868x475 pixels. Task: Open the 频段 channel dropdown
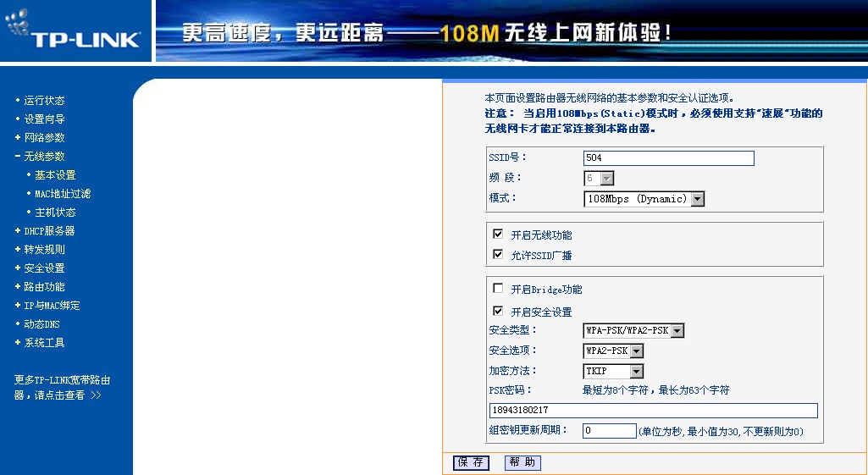pos(599,179)
